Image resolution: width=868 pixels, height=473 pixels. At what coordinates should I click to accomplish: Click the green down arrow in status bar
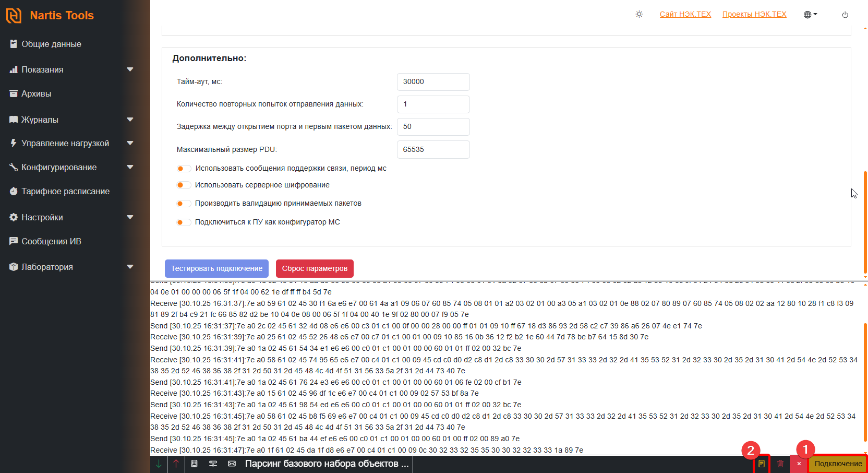(159, 464)
